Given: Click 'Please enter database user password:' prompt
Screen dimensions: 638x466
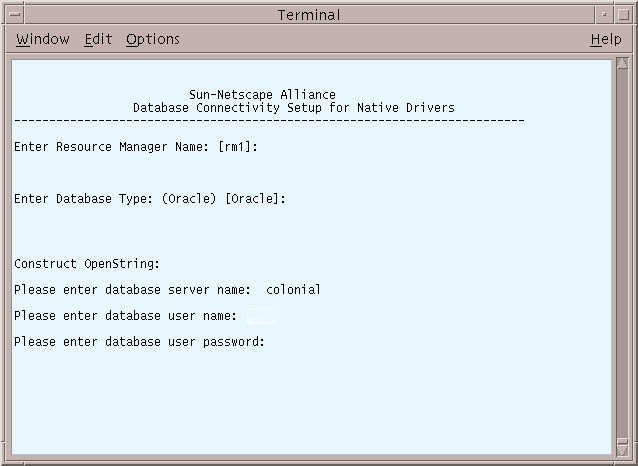Looking at the screenshot, I should pos(140,342).
